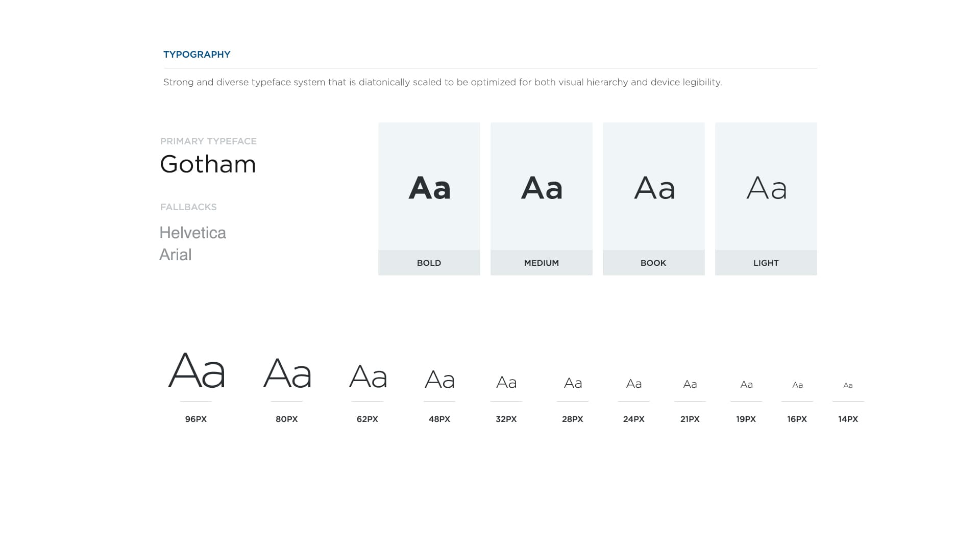Click the Helvetica fallback font name
Viewport: 980px width, 551px height.
192,233
